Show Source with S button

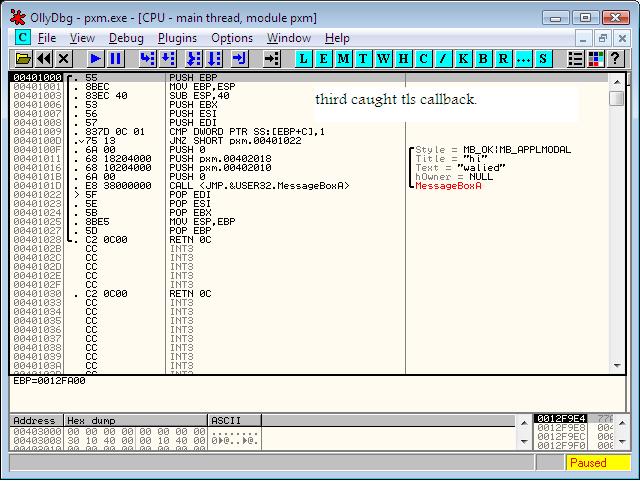tap(543, 59)
